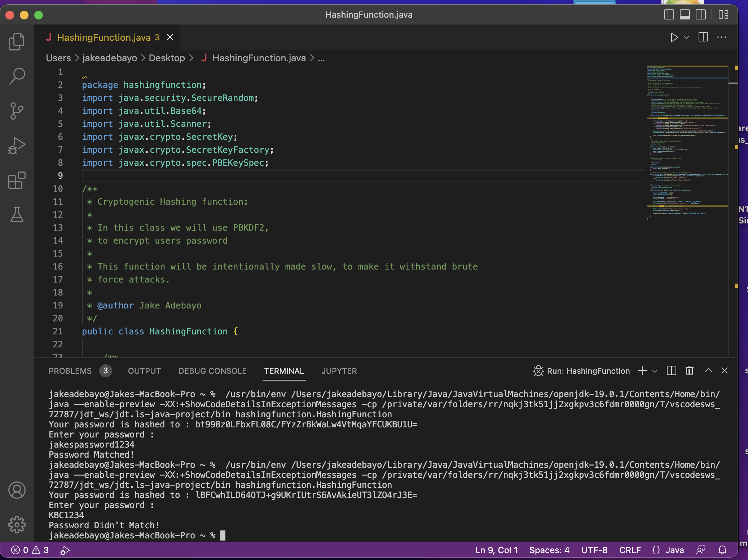The image size is (748, 560).
Task: Click errors and warnings count in status bar
Action: tap(30, 550)
